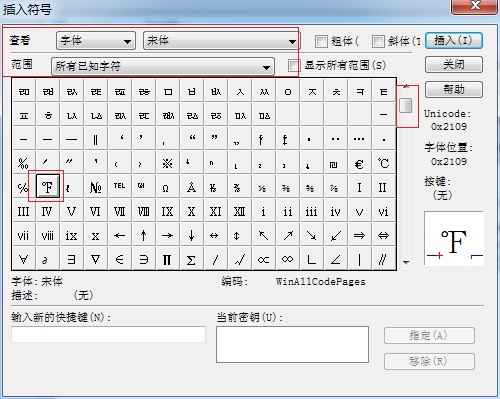This screenshot has width=500, height=399.
Task: Enable the 斜体 italic checkbox
Action: [378, 41]
